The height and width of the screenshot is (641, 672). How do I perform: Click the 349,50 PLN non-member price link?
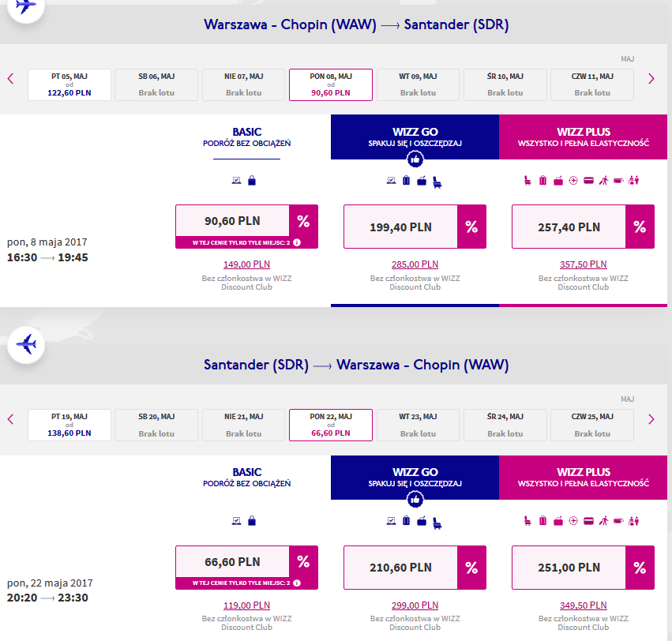584,605
